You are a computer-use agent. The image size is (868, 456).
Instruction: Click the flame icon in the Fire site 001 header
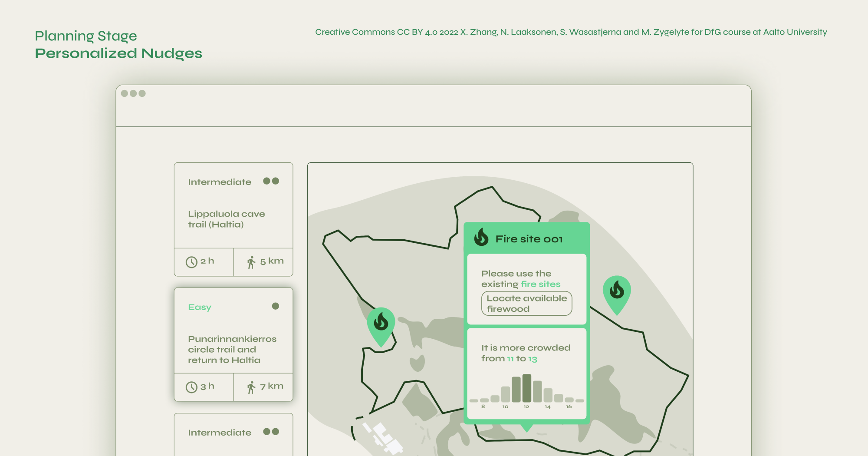(481, 238)
